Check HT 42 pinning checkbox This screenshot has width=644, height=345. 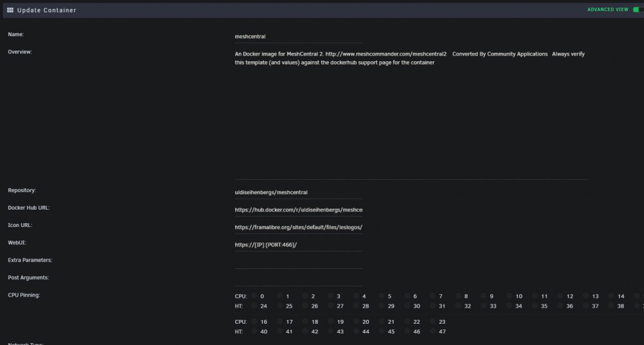click(305, 331)
